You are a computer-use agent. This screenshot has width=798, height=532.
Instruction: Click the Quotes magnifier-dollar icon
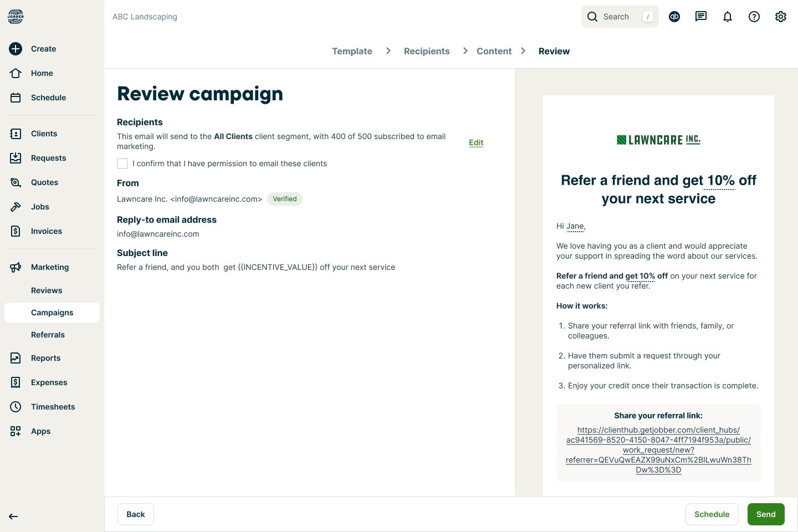15,182
